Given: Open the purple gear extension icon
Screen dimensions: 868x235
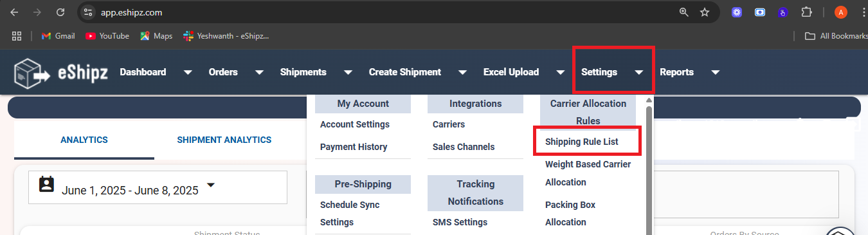Looking at the screenshot, I should 737,12.
